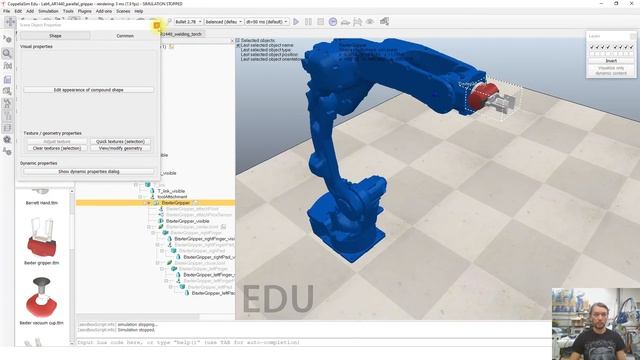
Task: Click the shape icon of T_link_visible
Action: 153,191
